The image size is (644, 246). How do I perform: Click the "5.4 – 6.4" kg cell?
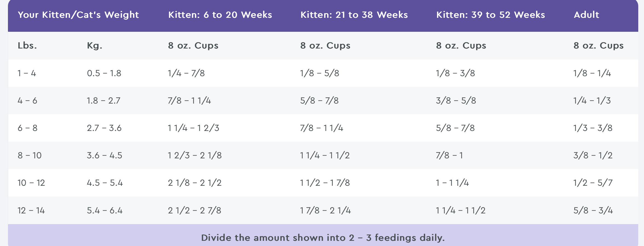[105, 210]
